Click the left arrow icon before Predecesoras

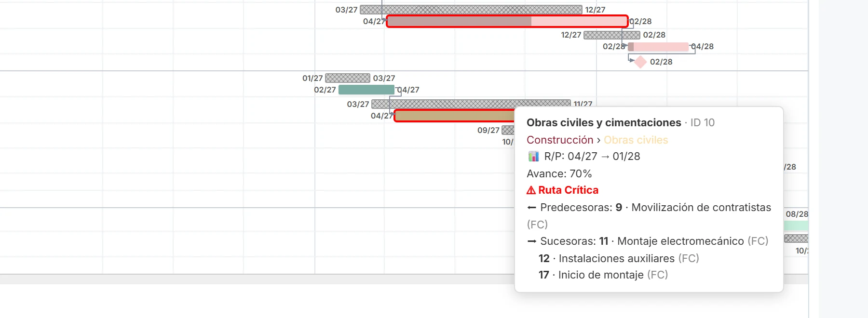pyautogui.click(x=531, y=208)
